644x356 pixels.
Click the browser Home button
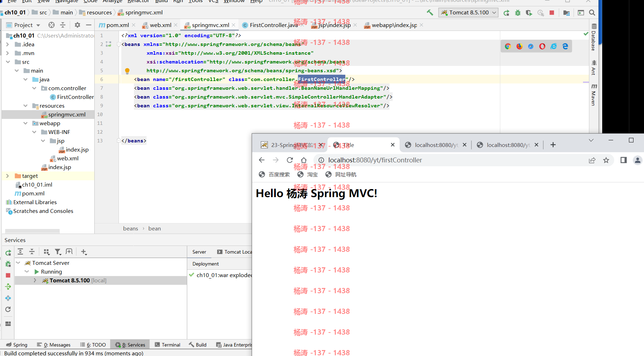(x=304, y=160)
